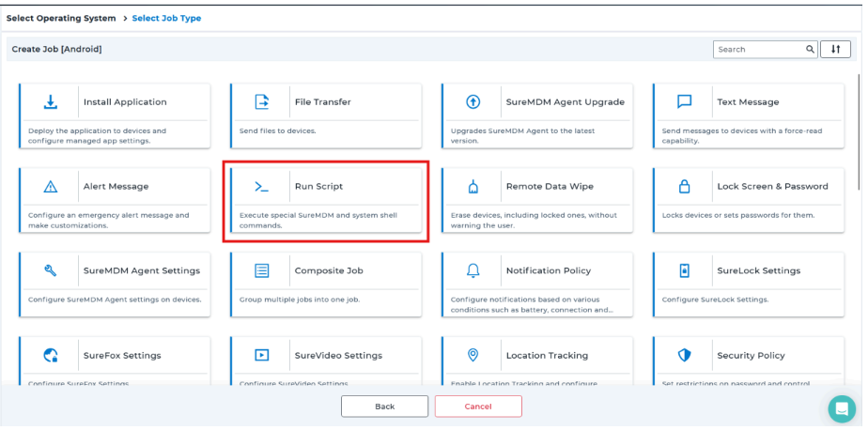Click the Install Application download icon
The image size is (868, 430).
click(x=51, y=102)
